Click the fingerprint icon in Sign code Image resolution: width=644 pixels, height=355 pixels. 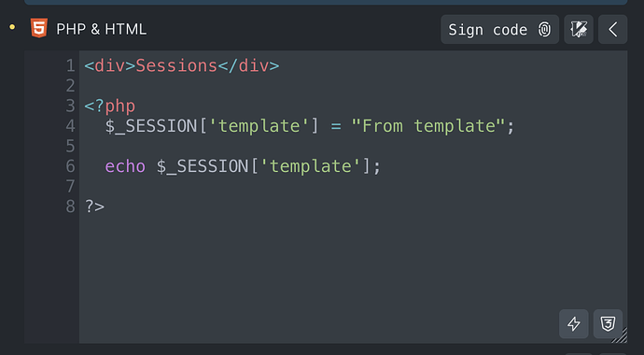coord(544,30)
